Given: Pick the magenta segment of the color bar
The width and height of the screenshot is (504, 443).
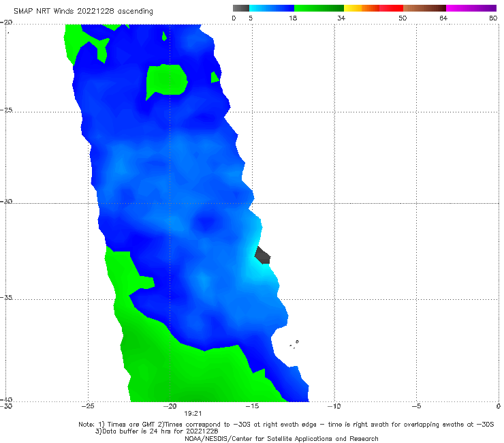Looking at the screenshot, I should [x=471, y=8].
